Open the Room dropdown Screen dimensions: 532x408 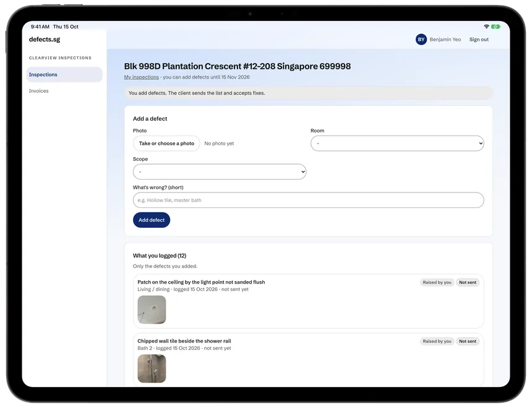coord(397,143)
